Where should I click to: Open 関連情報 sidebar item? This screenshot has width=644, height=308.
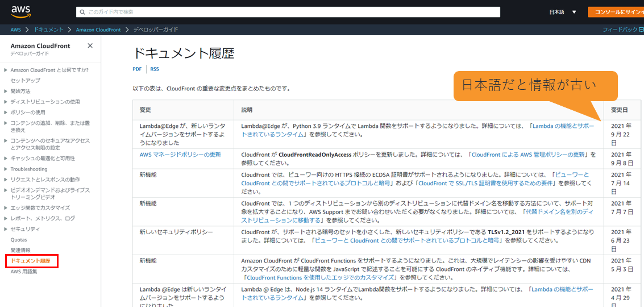pos(20,249)
